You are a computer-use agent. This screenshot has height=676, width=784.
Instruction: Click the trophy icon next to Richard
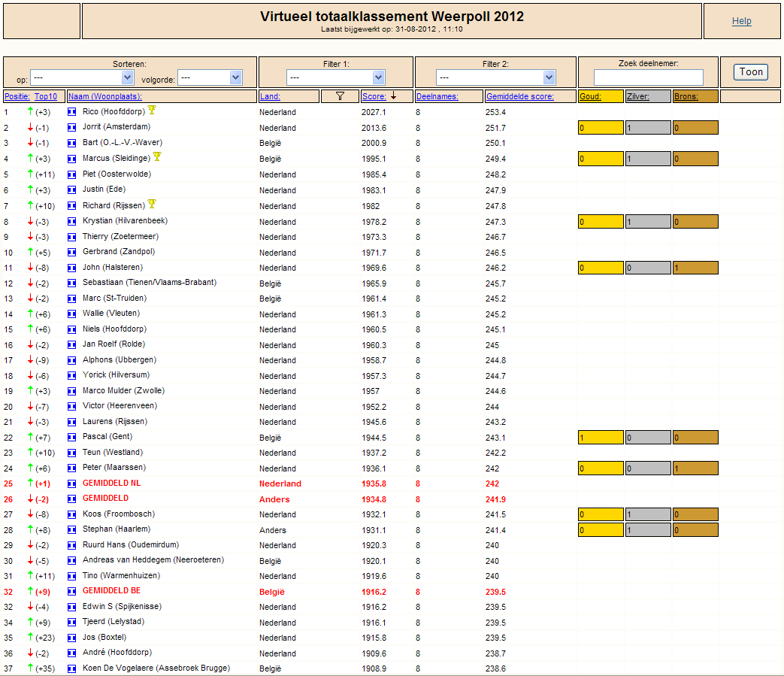(x=152, y=204)
